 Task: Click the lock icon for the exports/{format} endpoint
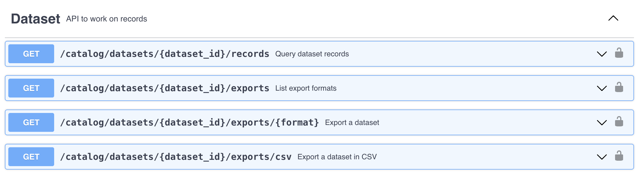coord(619,122)
